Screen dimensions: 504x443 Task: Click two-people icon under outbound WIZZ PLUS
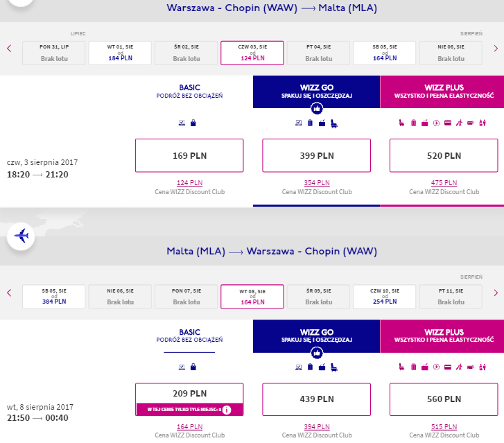pos(483,123)
